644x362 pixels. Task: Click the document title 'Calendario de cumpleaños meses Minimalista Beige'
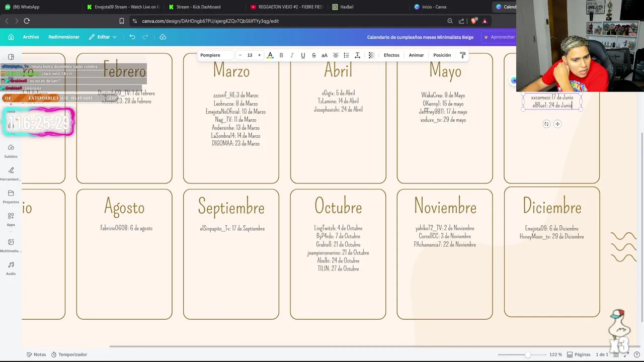coord(420,37)
